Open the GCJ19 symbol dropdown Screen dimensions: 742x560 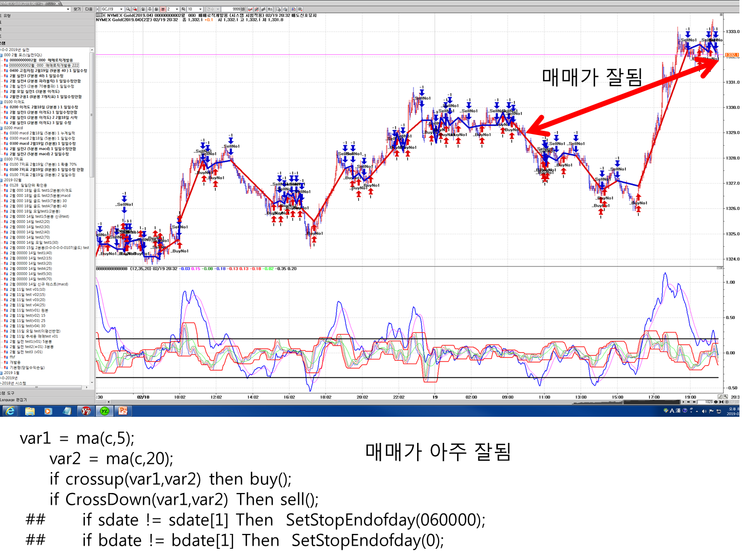121,9
